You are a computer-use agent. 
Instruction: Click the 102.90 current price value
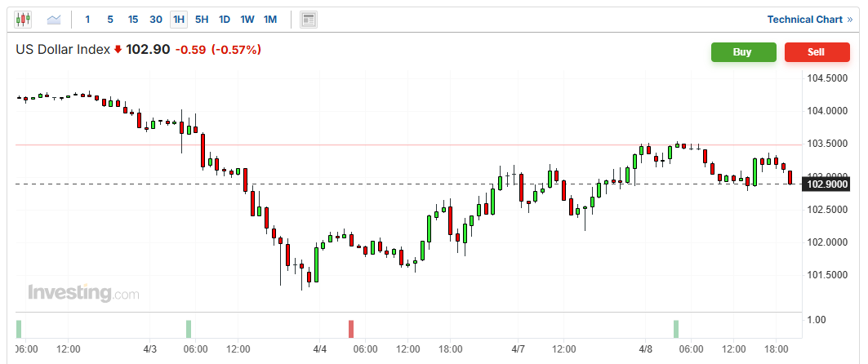coord(148,50)
